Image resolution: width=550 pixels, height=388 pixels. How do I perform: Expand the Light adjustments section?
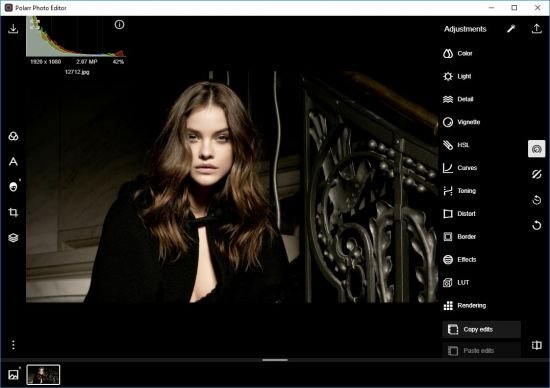pyautogui.click(x=457, y=76)
